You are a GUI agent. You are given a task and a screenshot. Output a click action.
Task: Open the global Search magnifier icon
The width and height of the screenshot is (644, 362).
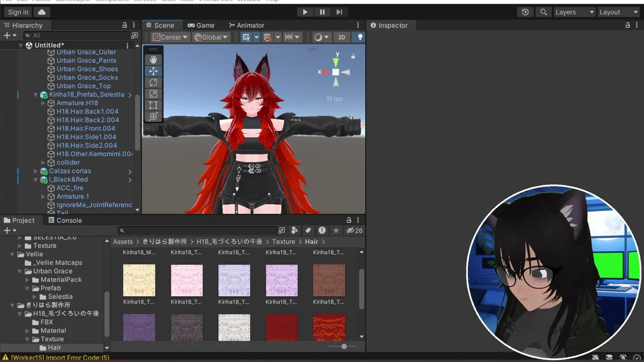tap(543, 12)
